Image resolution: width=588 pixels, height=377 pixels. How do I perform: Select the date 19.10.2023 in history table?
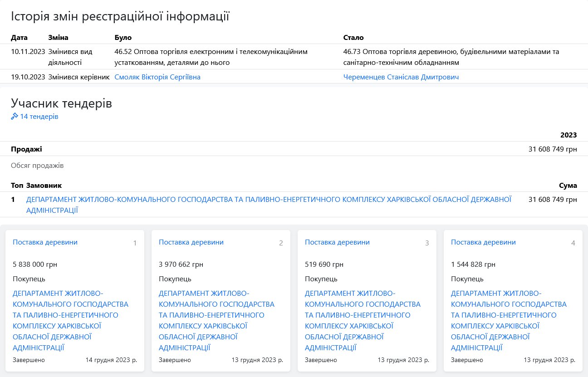coord(28,77)
